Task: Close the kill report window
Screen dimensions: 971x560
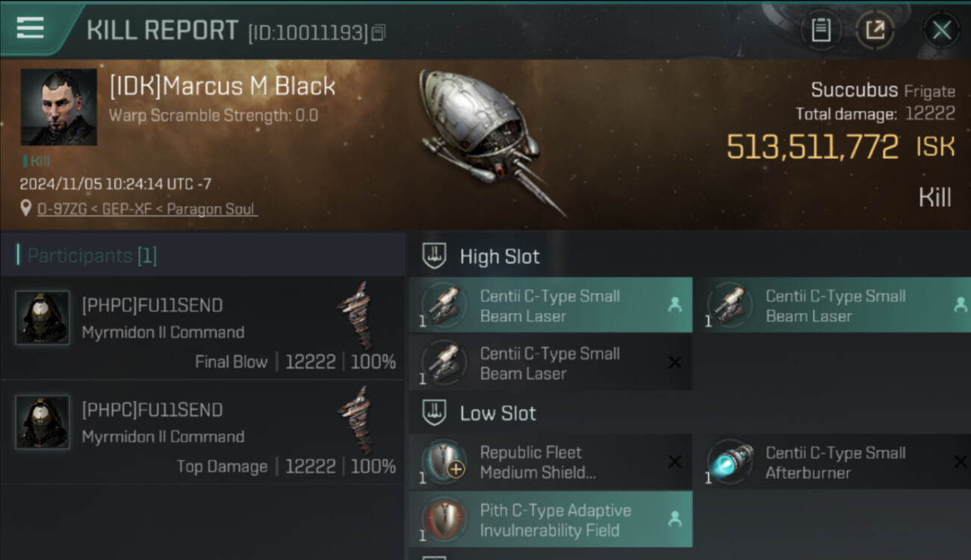Action: click(941, 31)
